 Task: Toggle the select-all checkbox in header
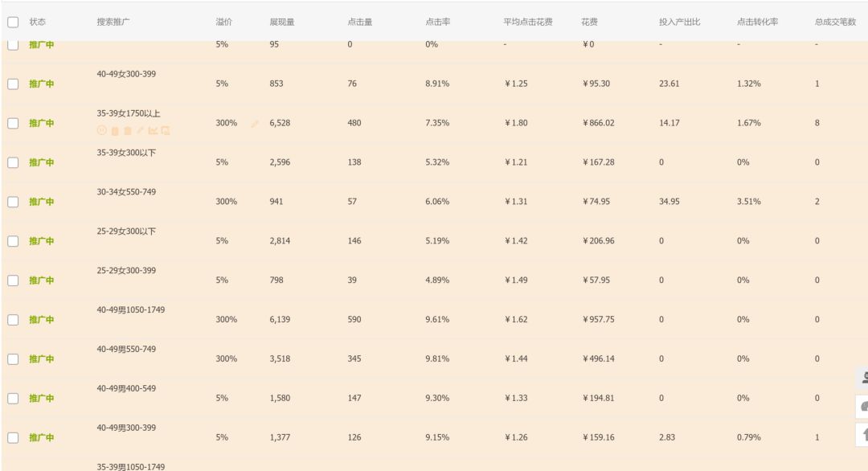[12, 21]
